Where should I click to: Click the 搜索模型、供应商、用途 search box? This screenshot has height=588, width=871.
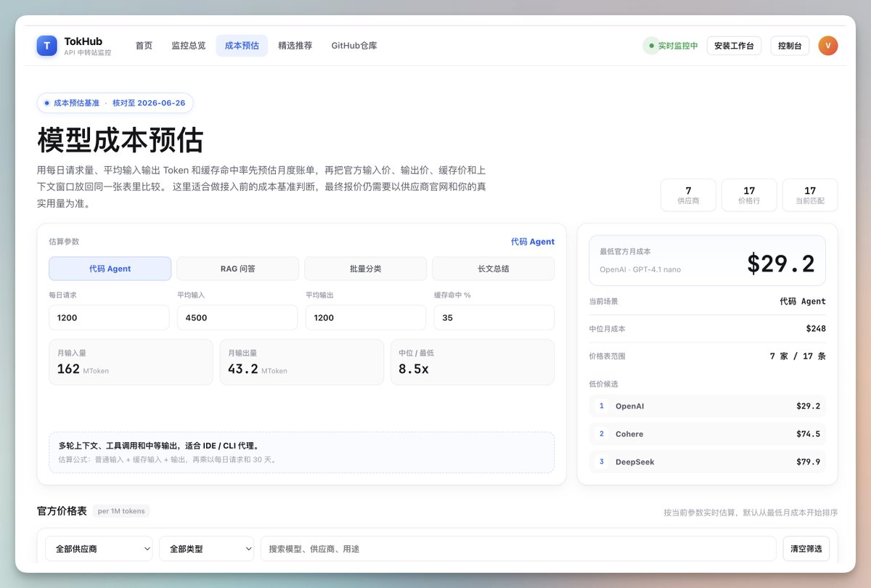pos(518,549)
